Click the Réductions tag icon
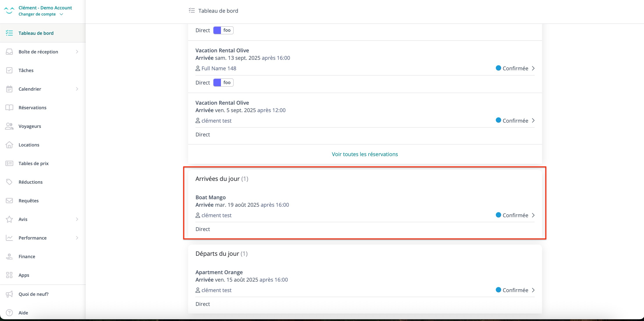 pyautogui.click(x=9, y=182)
